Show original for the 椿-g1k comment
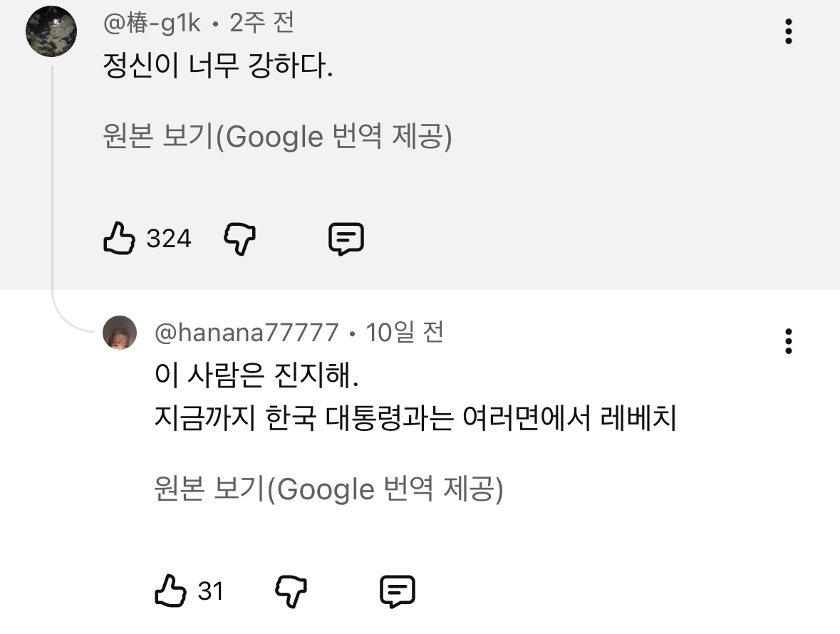Viewport: 840px width, 634px height. [277, 137]
